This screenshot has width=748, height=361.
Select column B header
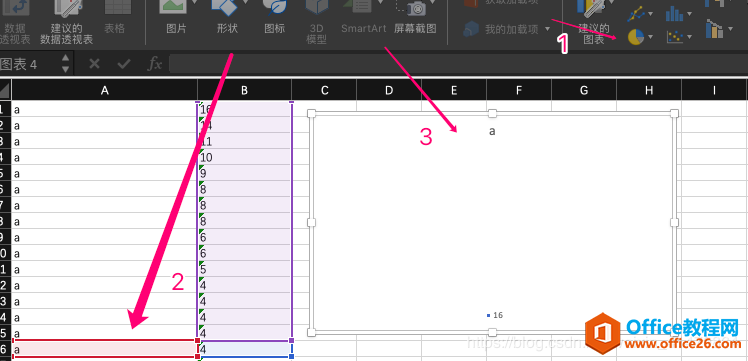point(244,90)
